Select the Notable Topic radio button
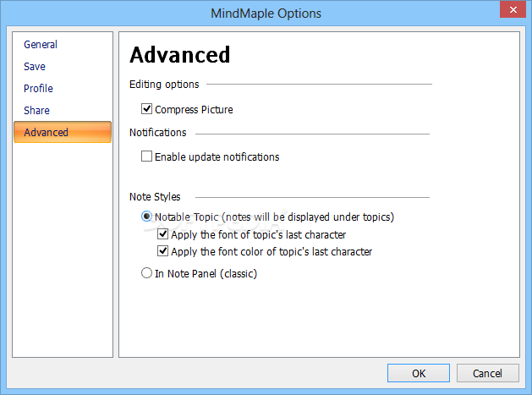The height and width of the screenshot is (395, 532). pyautogui.click(x=147, y=217)
